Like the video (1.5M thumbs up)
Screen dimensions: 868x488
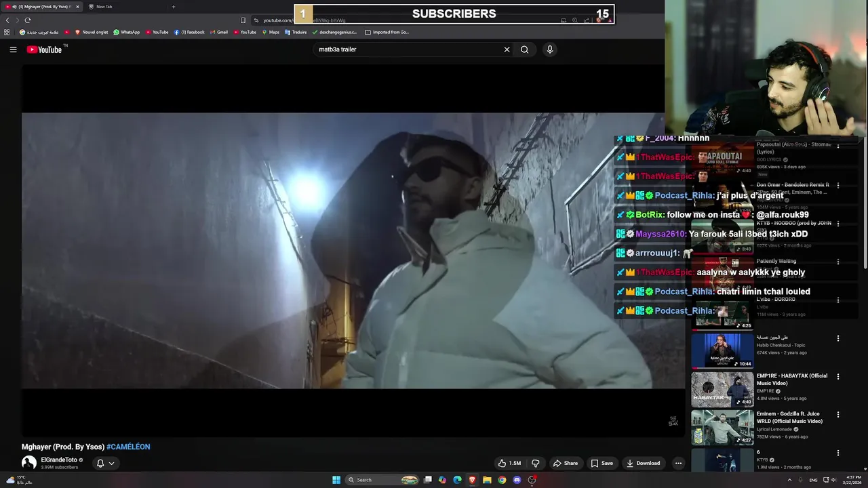coord(509,464)
